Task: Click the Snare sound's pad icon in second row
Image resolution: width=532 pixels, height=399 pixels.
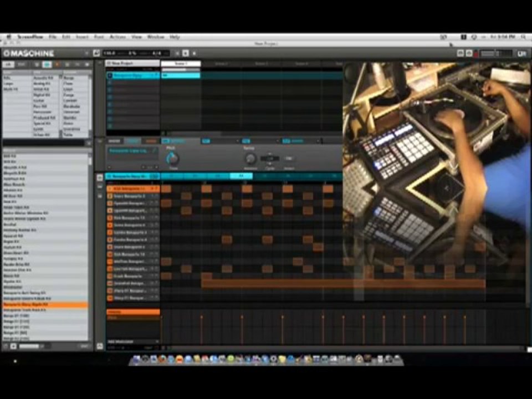Action: (x=110, y=196)
